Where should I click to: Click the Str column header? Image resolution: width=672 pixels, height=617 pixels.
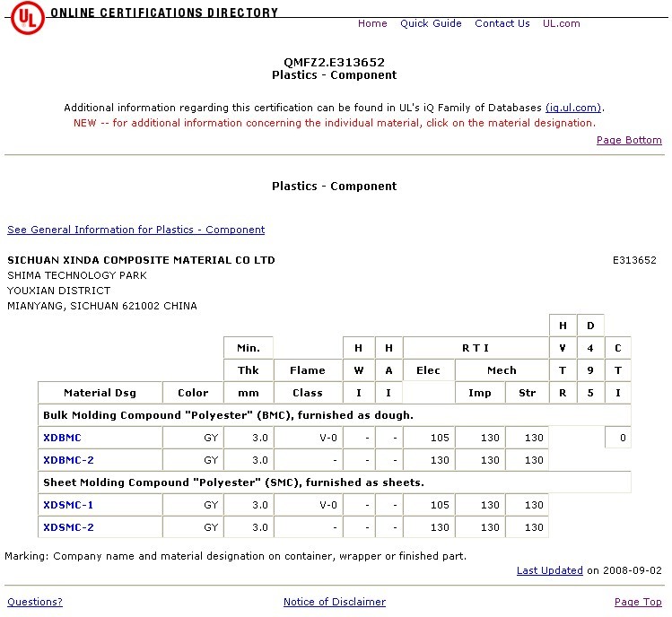point(527,393)
